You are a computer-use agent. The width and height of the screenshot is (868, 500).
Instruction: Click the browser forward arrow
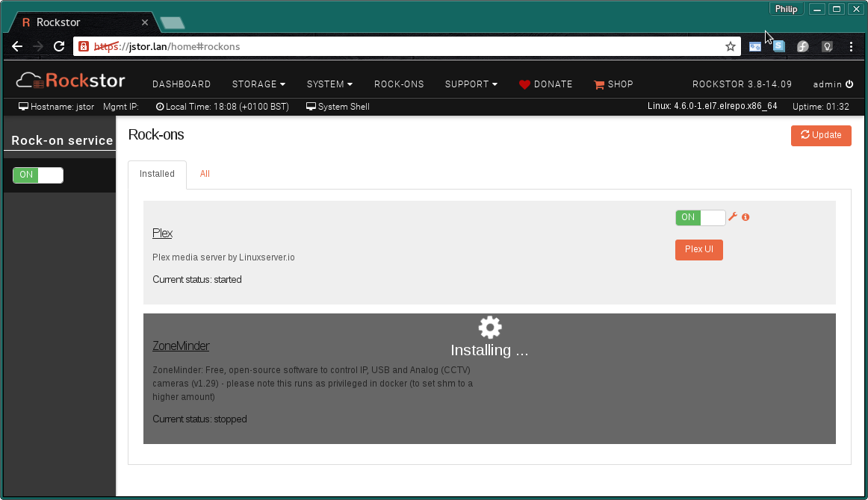tap(37, 46)
